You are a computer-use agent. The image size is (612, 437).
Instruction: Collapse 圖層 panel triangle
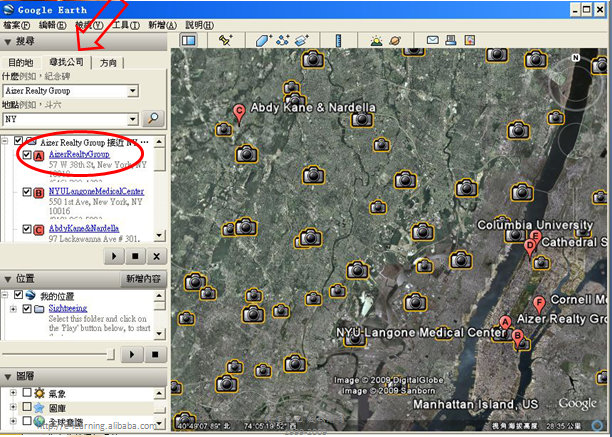pyautogui.click(x=7, y=377)
